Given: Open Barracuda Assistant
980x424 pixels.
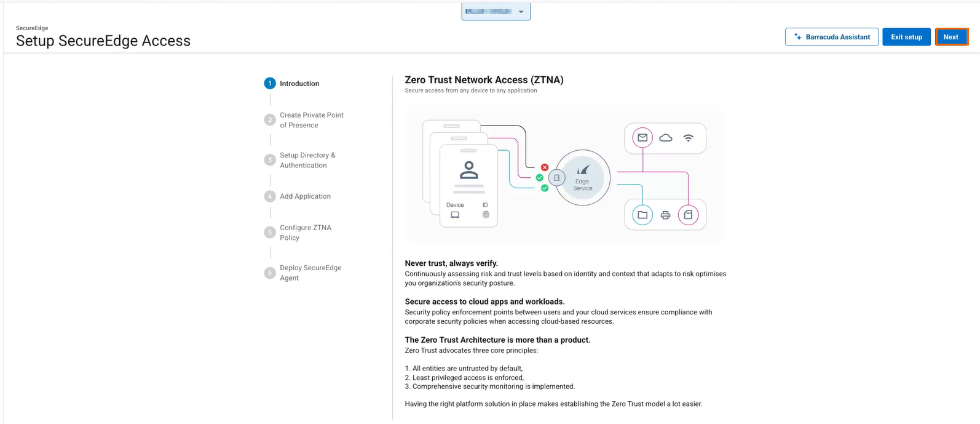Looking at the screenshot, I should (831, 37).
